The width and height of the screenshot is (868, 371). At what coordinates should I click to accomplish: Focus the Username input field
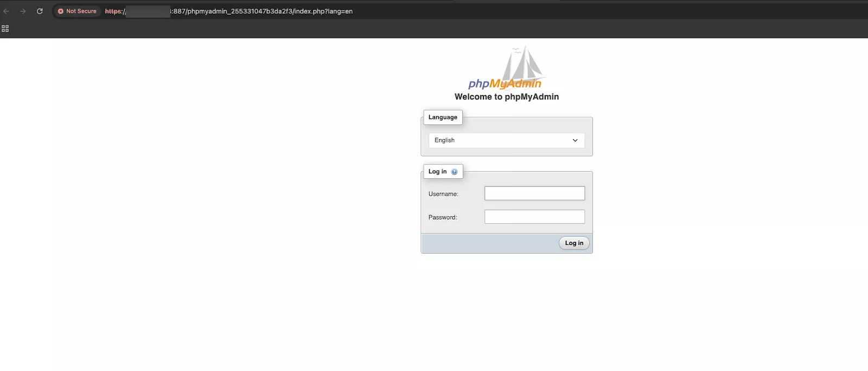pyautogui.click(x=534, y=193)
